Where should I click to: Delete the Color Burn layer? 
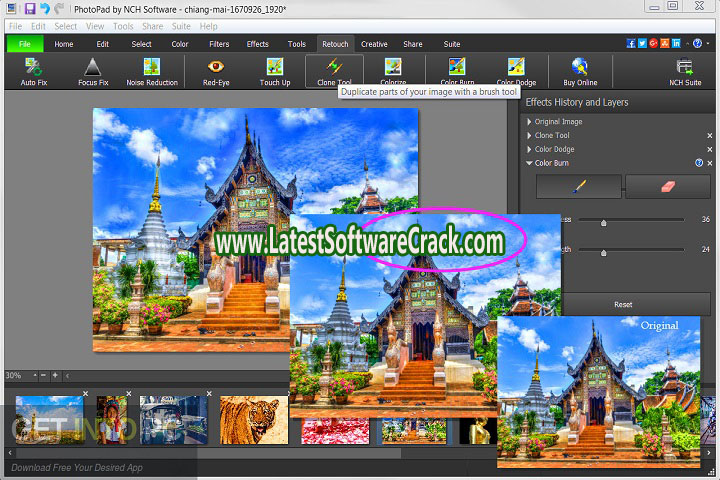tap(710, 163)
